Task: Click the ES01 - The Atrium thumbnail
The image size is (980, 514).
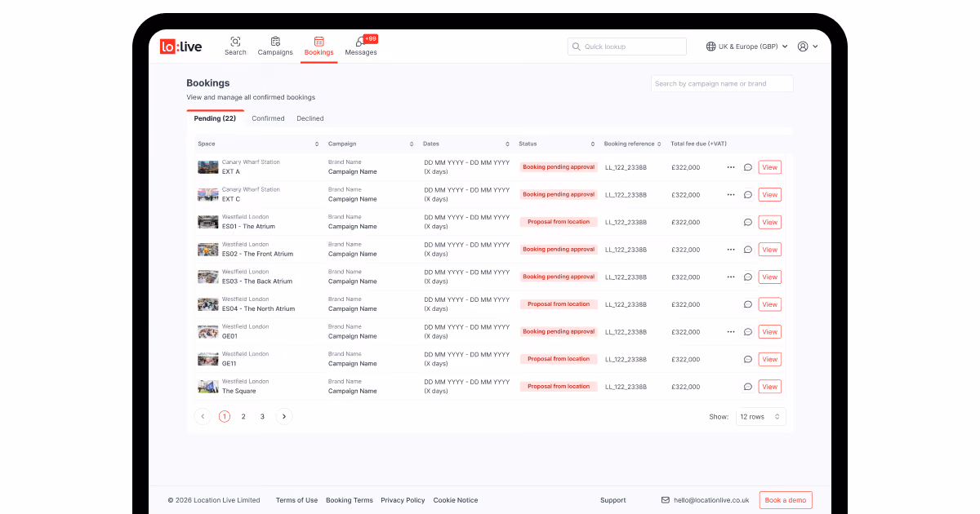Action: tap(208, 222)
